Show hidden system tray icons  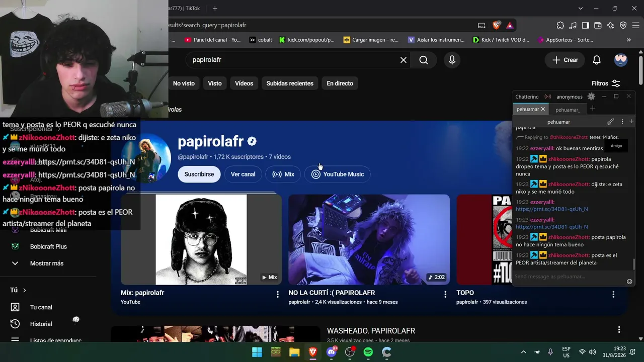point(523,352)
